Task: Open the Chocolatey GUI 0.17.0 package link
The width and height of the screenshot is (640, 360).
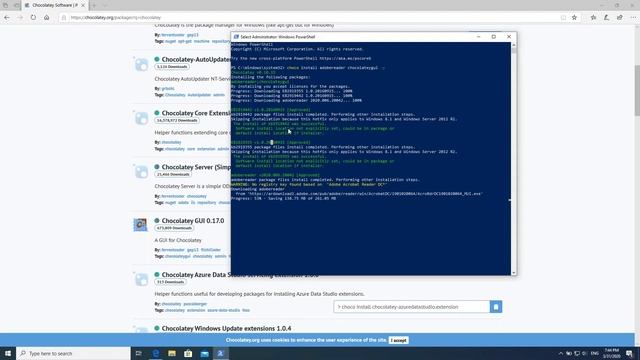Action: 193,221
